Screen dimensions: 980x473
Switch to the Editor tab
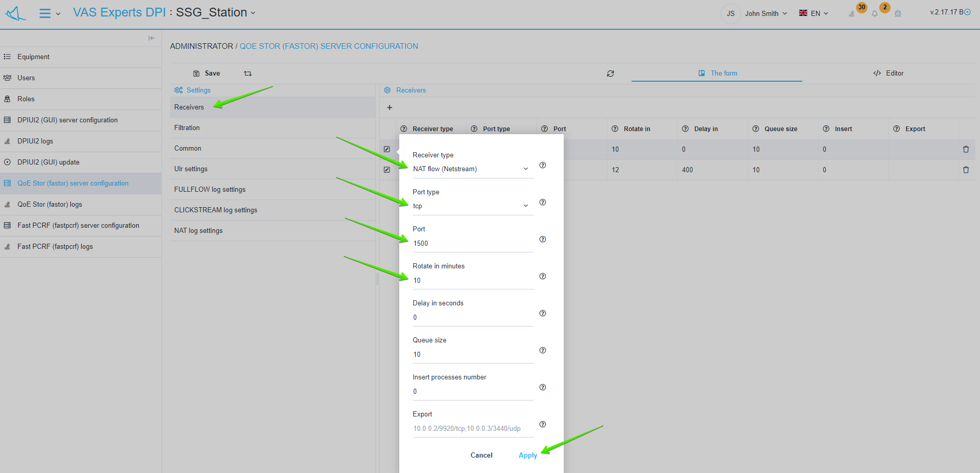click(x=888, y=73)
